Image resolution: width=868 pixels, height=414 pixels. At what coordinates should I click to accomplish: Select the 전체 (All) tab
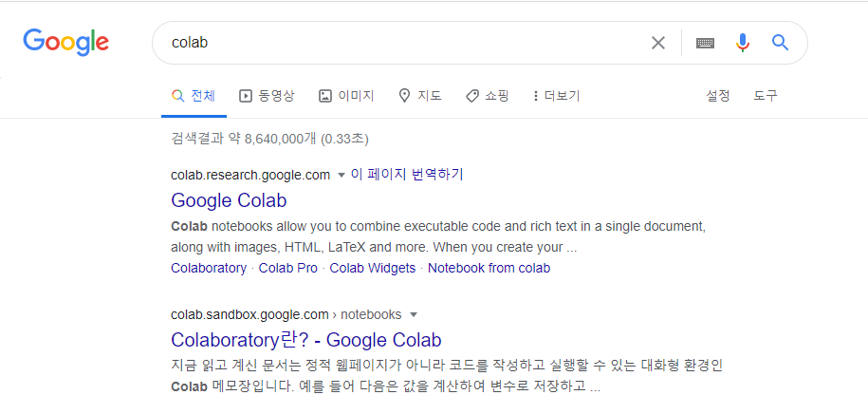(194, 96)
